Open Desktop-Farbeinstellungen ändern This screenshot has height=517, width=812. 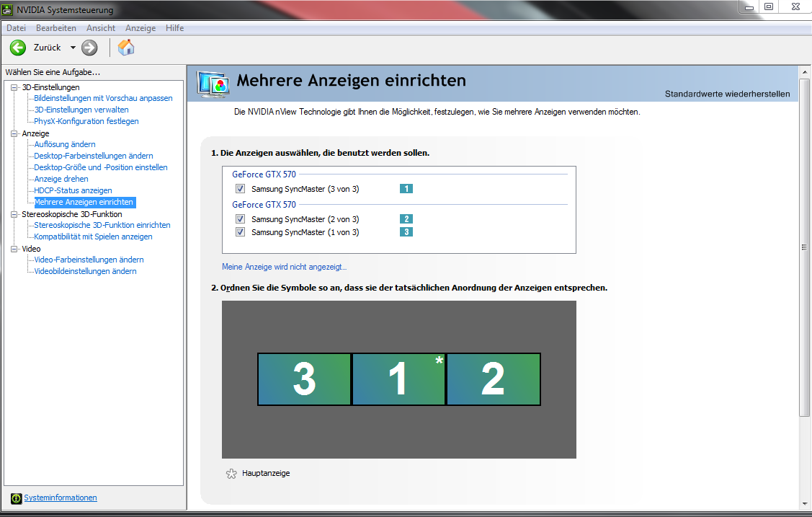tap(93, 156)
